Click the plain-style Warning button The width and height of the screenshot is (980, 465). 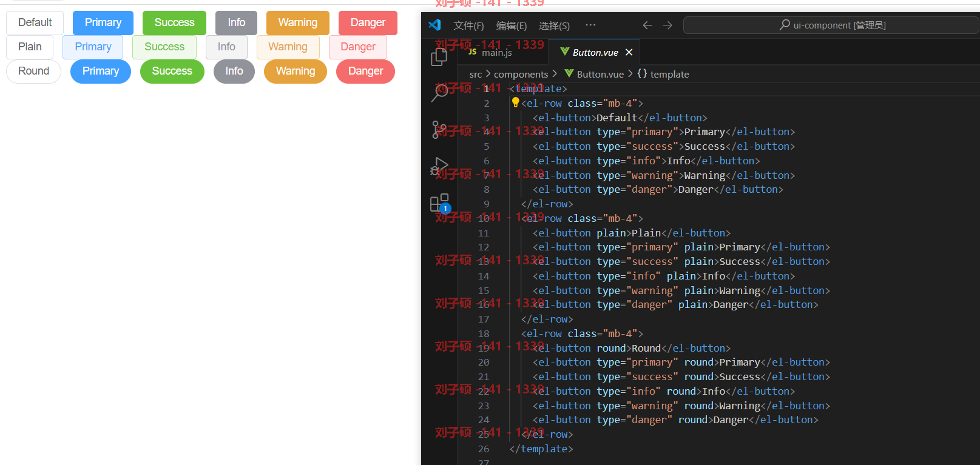pos(288,47)
